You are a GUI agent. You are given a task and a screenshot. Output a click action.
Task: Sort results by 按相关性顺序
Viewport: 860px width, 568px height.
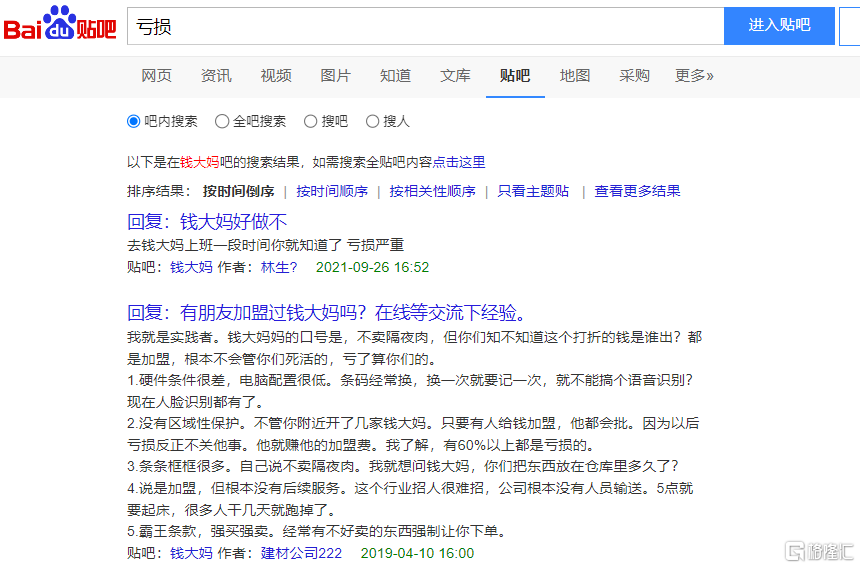(432, 191)
